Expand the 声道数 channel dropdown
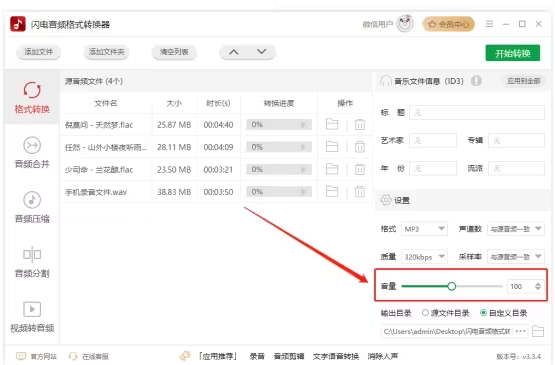Screen dimensions: 555x365 (515, 229)
